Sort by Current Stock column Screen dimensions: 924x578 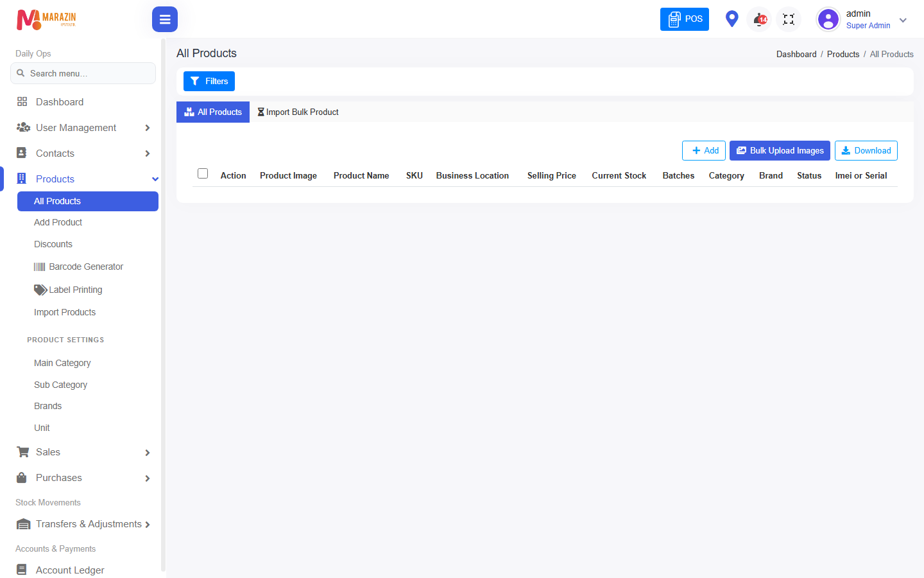619,175
